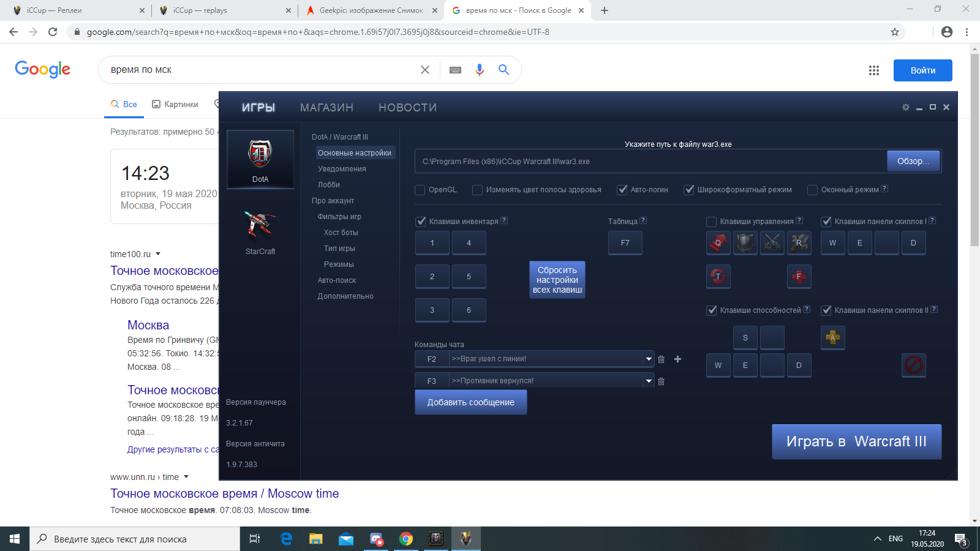Screen dimensions: 980x551
Task: Click Добавить сообщение button
Action: tap(470, 402)
